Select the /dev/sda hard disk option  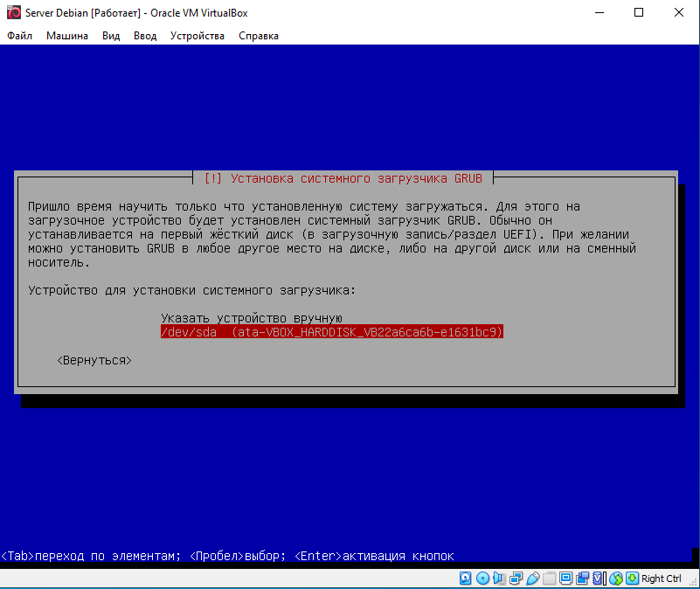click(x=332, y=333)
